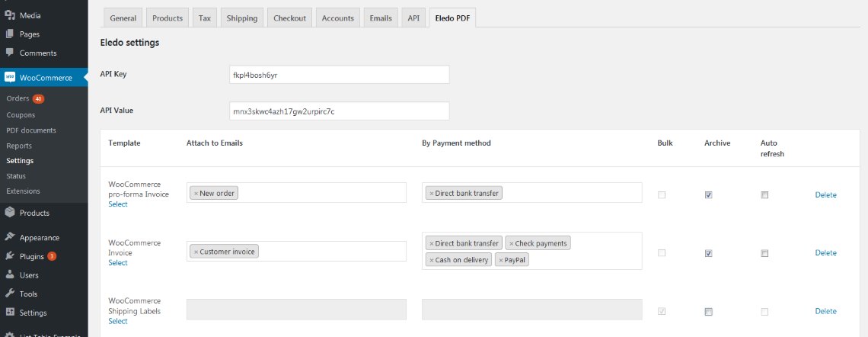Click inside the API Key field
Viewport: 868px width, 337px height.
340,75
